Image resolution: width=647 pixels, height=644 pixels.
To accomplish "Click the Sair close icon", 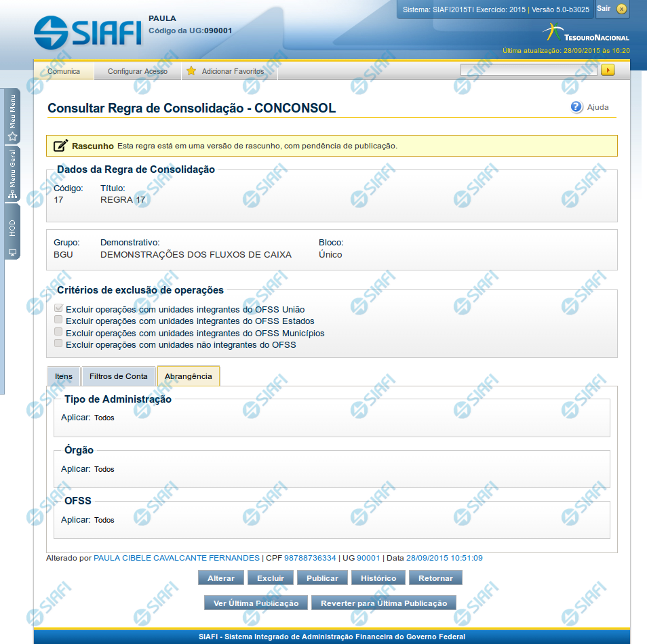I will [621, 9].
